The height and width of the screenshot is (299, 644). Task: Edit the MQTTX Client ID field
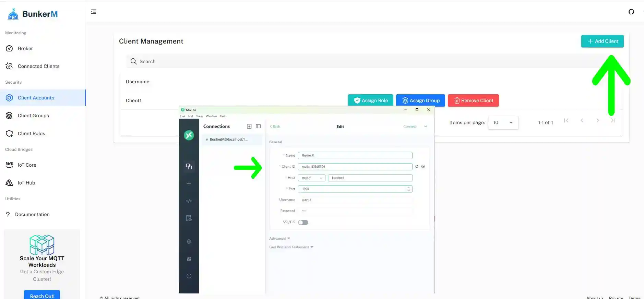[355, 167]
